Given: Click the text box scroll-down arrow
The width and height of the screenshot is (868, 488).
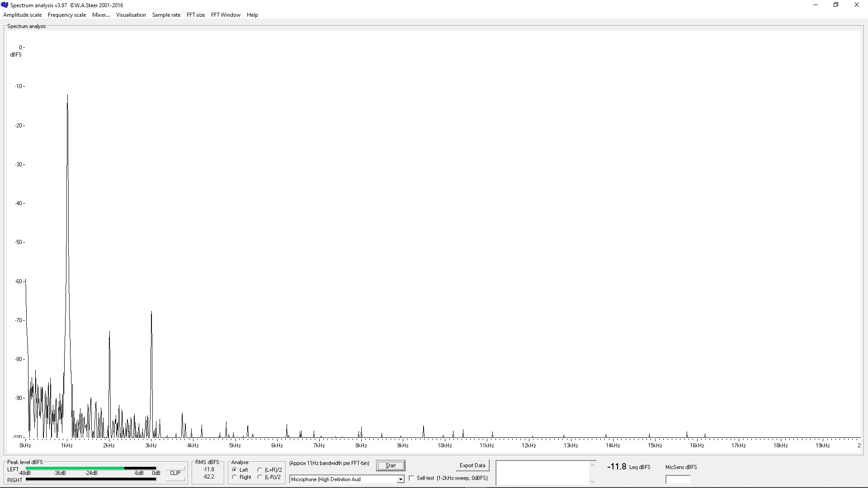Looking at the screenshot, I should tap(592, 482).
